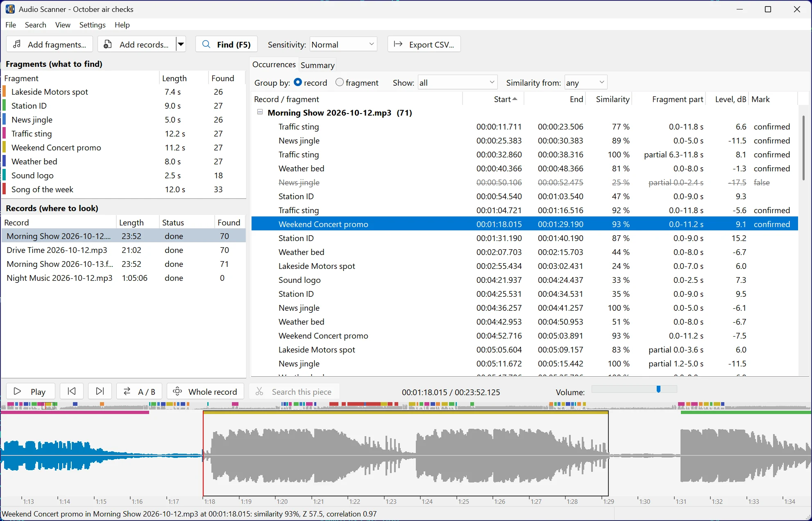Select the Drive Time 2026-10-12.mp3 record
The height and width of the screenshot is (521, 812).
[123, 250]
